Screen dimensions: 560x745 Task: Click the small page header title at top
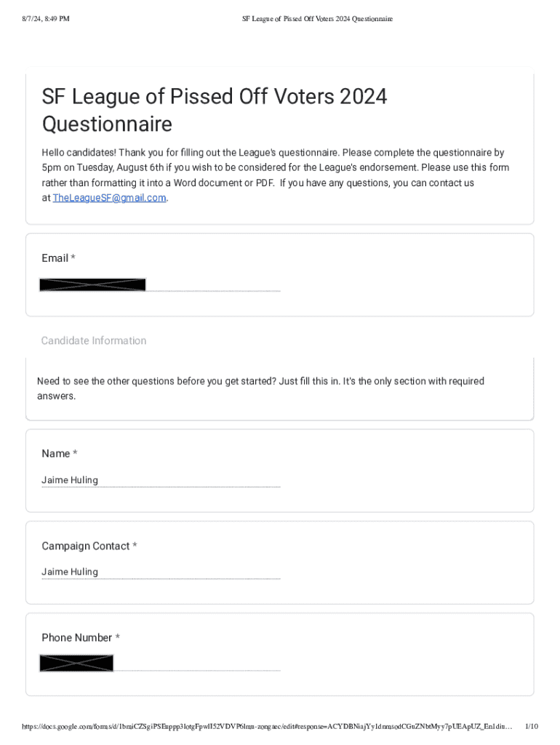(x=317, y=19)
